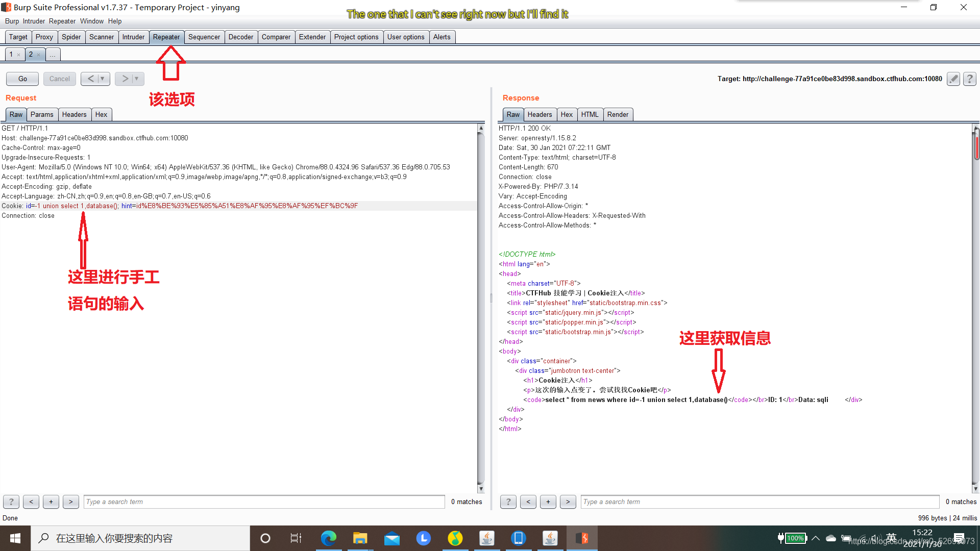The width and height of the screenshot is (980, 551).
Task: Go forward to next request in history
Action: tap(125, 79)
